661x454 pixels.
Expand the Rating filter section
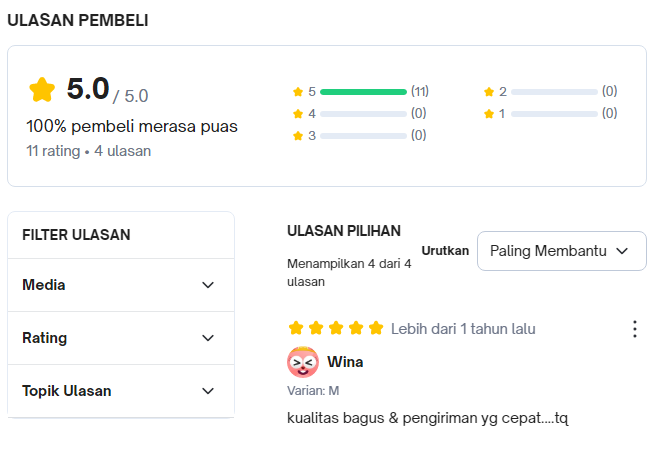point(120,338)
